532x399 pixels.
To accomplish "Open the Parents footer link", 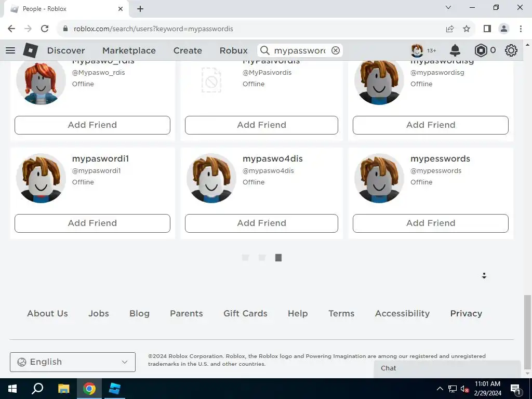I will point(187,313).
